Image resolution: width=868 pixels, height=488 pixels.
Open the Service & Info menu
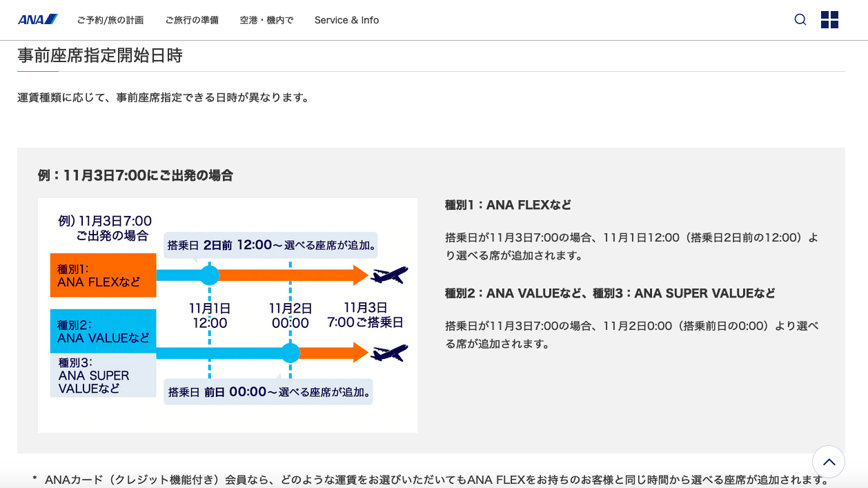[x=346, y=20]
